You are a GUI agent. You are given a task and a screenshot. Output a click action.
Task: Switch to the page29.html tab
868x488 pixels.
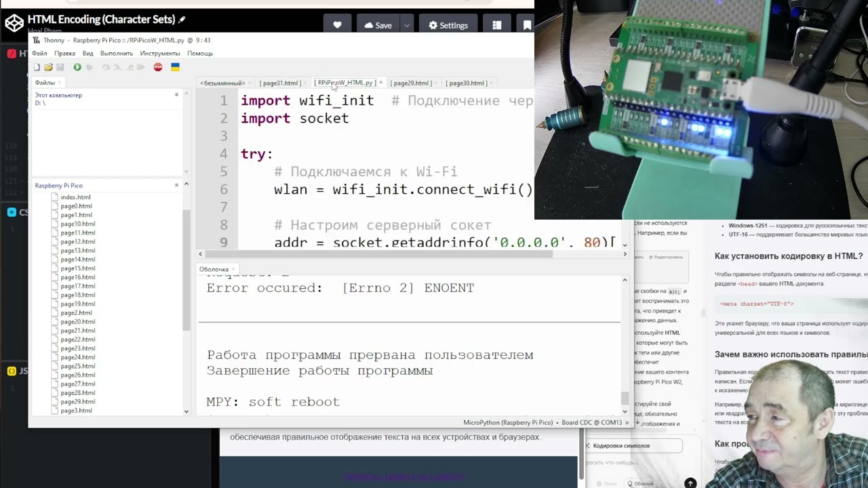click(410, 83)
